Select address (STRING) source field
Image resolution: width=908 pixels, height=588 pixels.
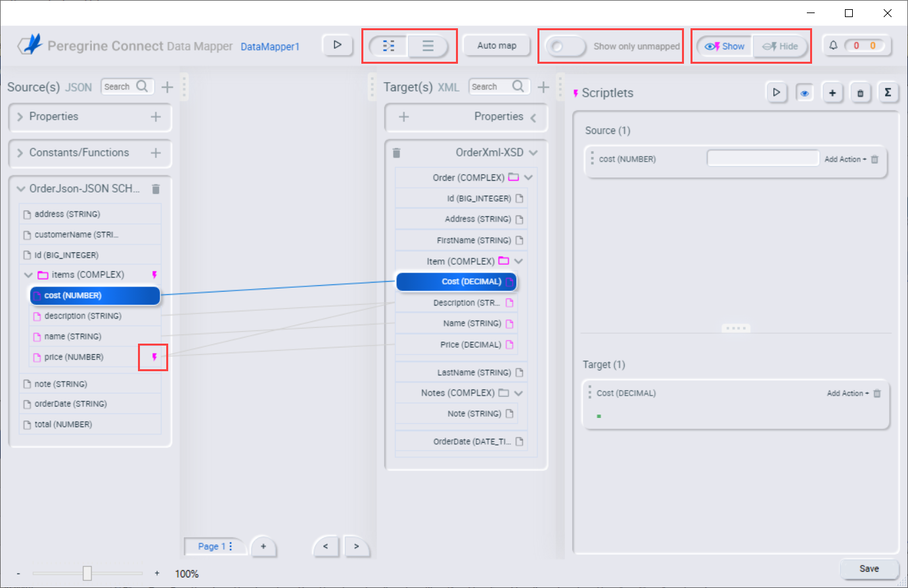[90, 214]
